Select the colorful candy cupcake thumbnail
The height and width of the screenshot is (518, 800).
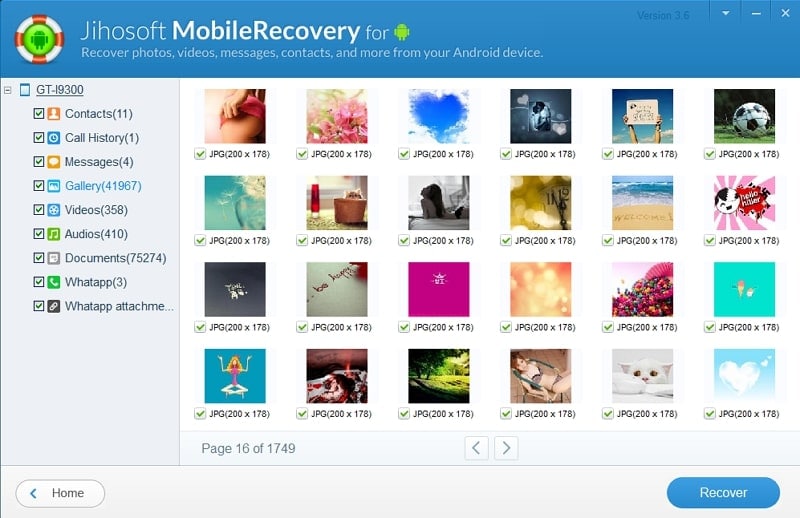pyautogui.click(x=642, y=289)
